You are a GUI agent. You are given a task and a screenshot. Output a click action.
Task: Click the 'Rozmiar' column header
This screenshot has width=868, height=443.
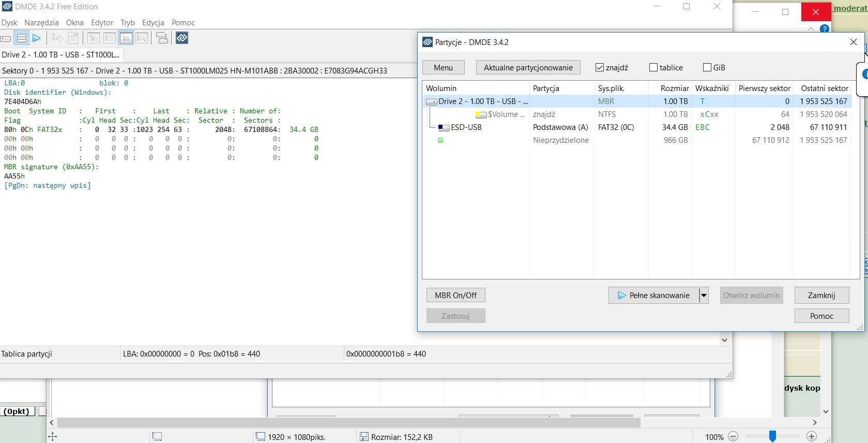tap(669, 88)
